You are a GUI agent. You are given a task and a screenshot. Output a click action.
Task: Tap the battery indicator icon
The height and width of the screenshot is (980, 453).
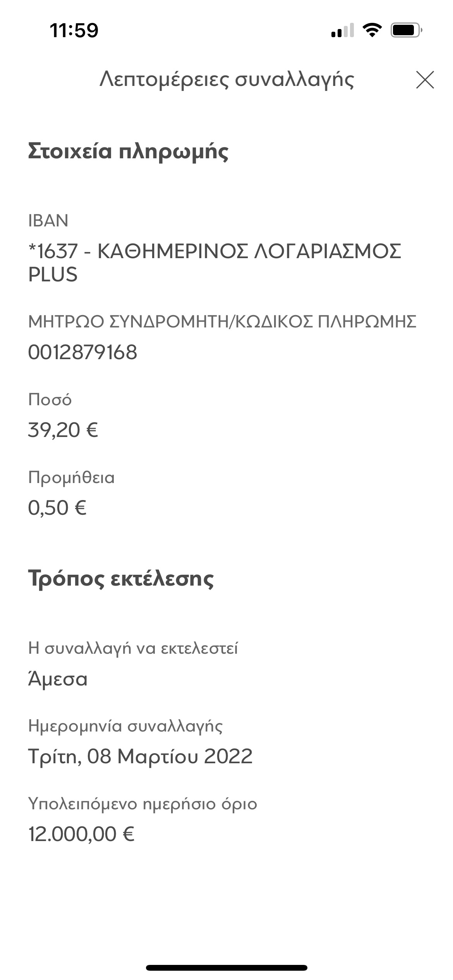[406, 30]
